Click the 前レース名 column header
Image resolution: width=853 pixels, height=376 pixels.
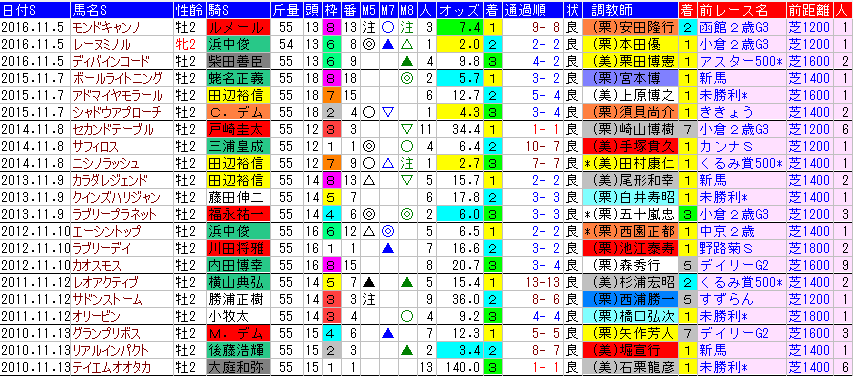(x=741, y=10)
